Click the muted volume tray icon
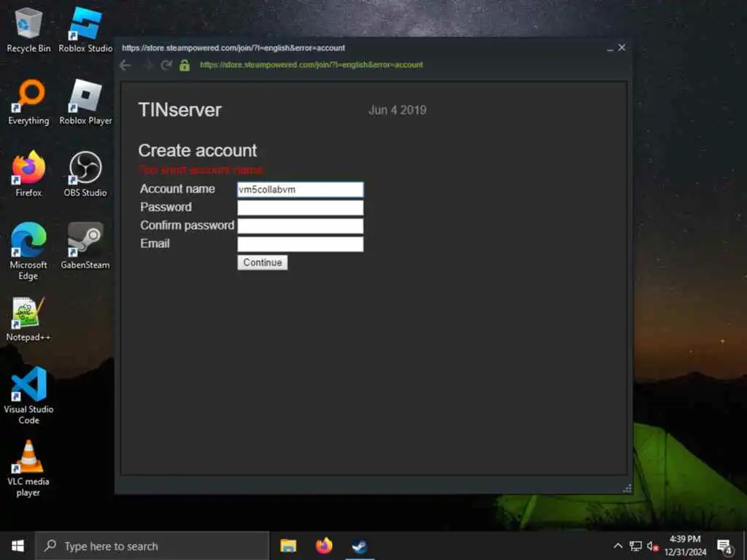This screenshot has height=560, width=747. click(x=652, y=545)
